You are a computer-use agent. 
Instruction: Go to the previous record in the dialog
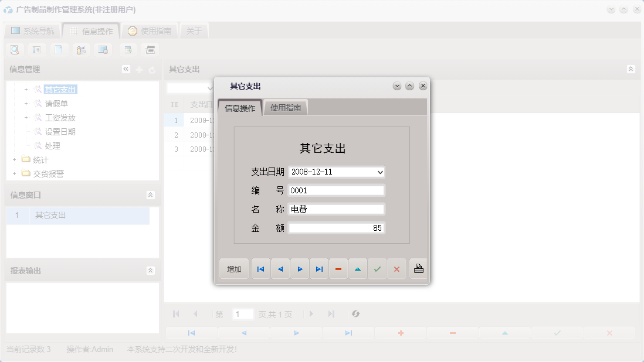(280, 269)
